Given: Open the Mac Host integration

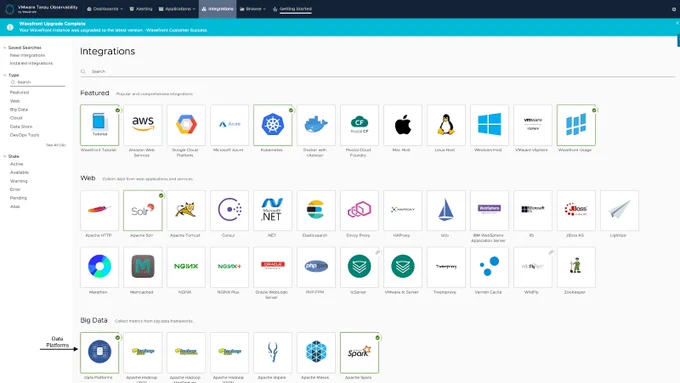Looking at the screenshot, I should pos(403,125).
